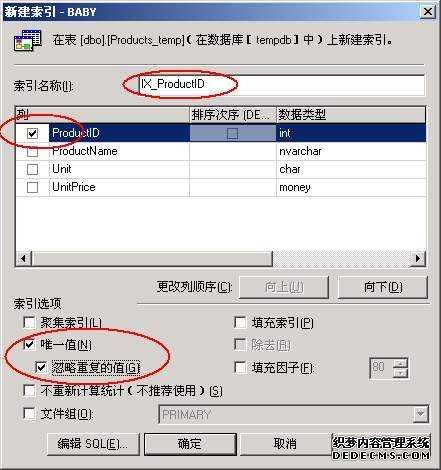Click the new index table icon
The width and height of the screenshot is (441, 470).
coord(28,40)
